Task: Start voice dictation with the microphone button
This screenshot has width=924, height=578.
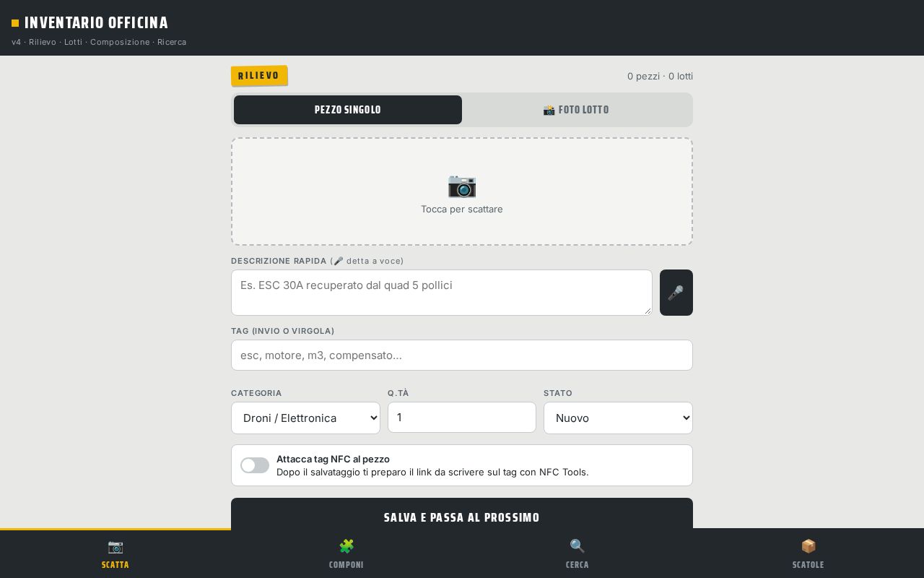Action: (x=676, y=293)
